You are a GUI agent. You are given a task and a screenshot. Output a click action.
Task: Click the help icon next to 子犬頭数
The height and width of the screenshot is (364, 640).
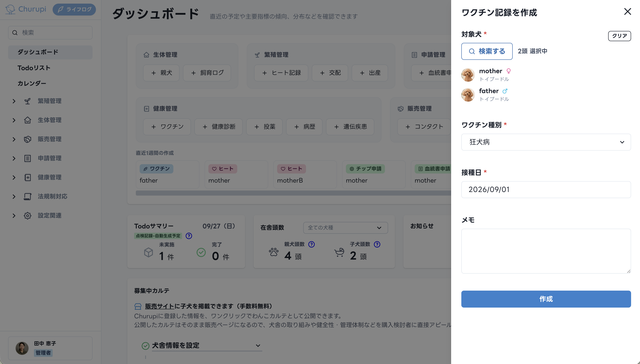[x=377, y=244]
